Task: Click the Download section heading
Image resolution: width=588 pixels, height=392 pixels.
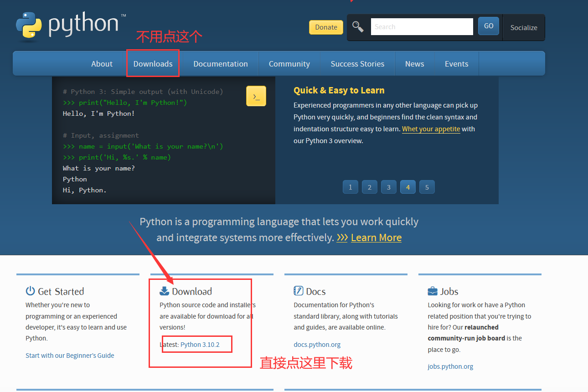Action: [192, 291]
